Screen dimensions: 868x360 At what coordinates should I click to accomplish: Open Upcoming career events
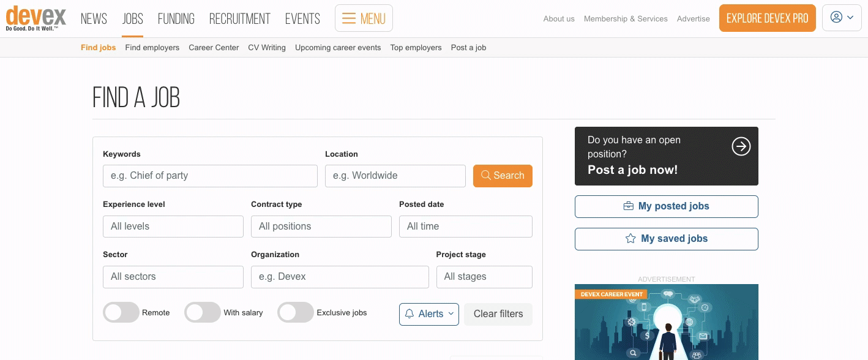[x=338, y=48]
